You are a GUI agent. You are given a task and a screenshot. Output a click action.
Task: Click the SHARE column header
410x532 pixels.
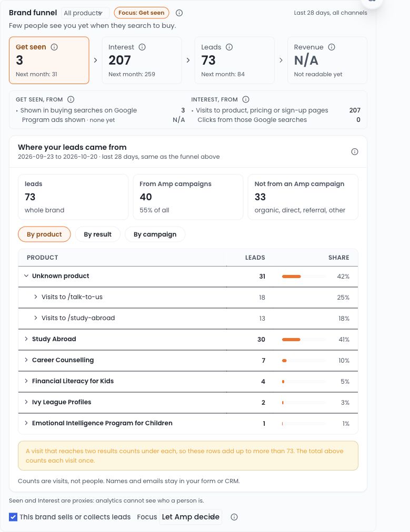pos(338,258)
